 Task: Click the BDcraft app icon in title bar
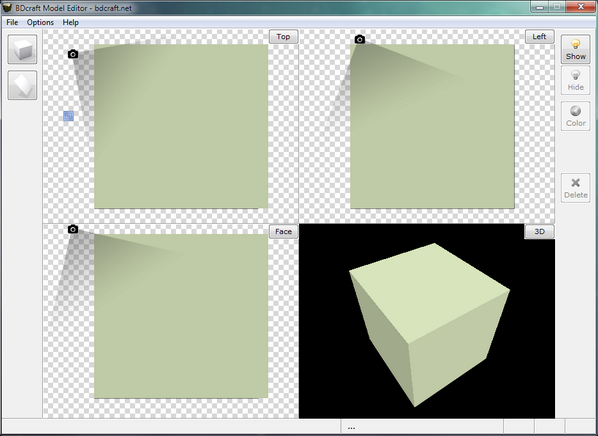tap(7, 7)
